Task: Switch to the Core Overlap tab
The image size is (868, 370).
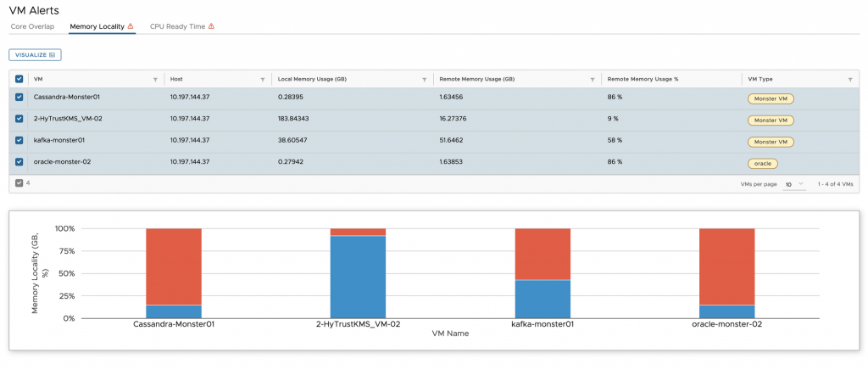Action: click(32, 26)
